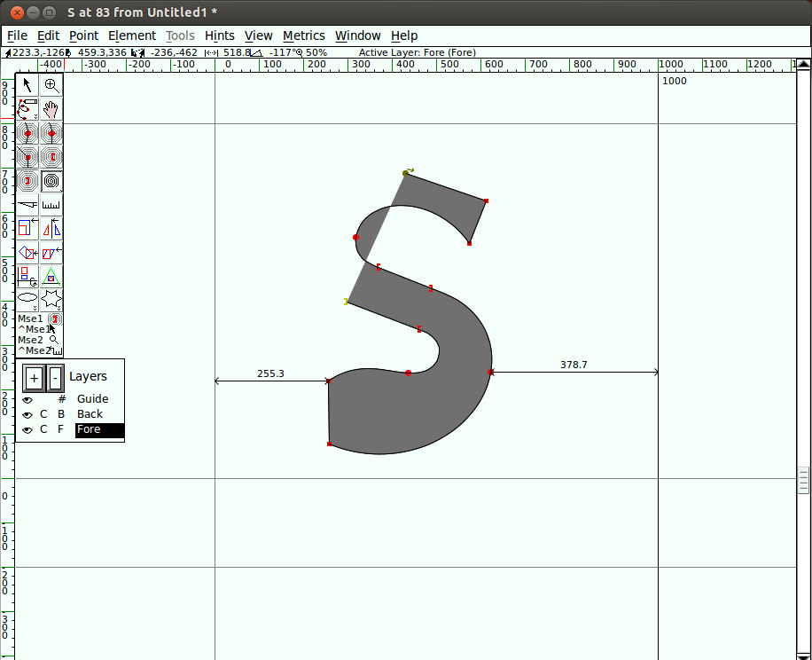Select the Add Corner Point tool
The image size is (812, 660).
click(x=27, y=157)
